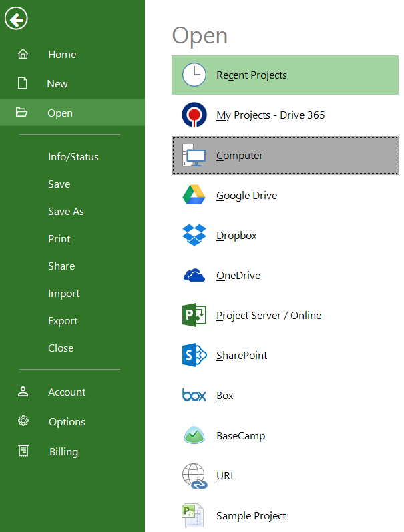Click the Home house icon

23,54
